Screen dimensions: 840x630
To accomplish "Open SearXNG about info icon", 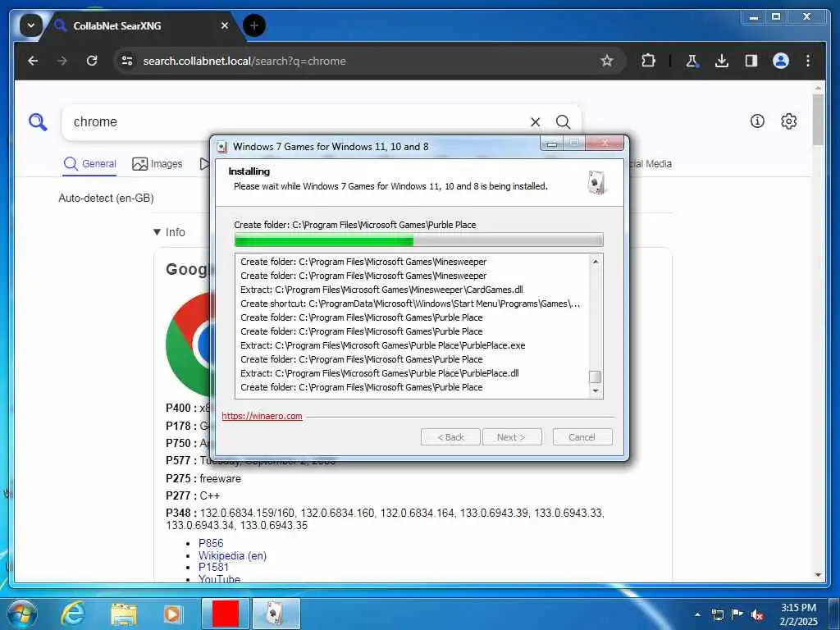I will (x=757, y=121).
